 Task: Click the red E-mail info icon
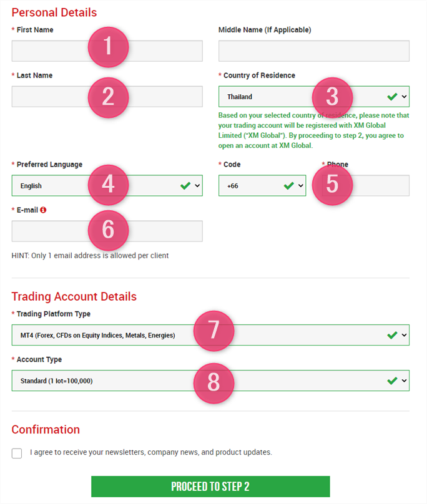[43, 210]
